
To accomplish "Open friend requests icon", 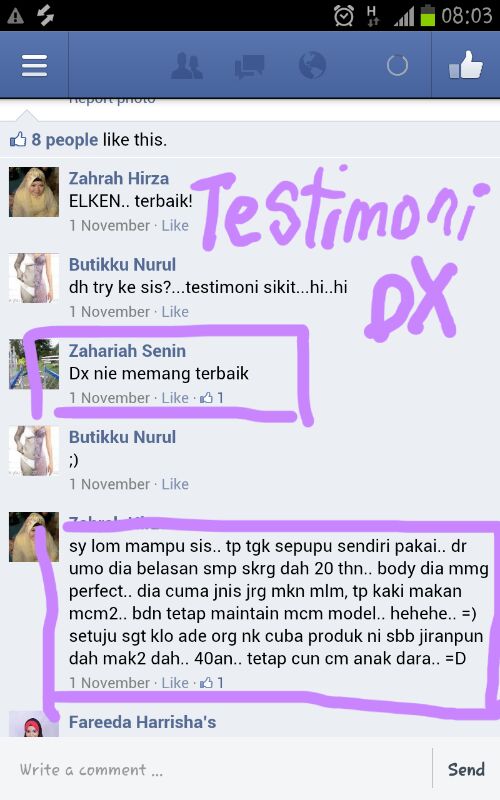I will [187, 65].
